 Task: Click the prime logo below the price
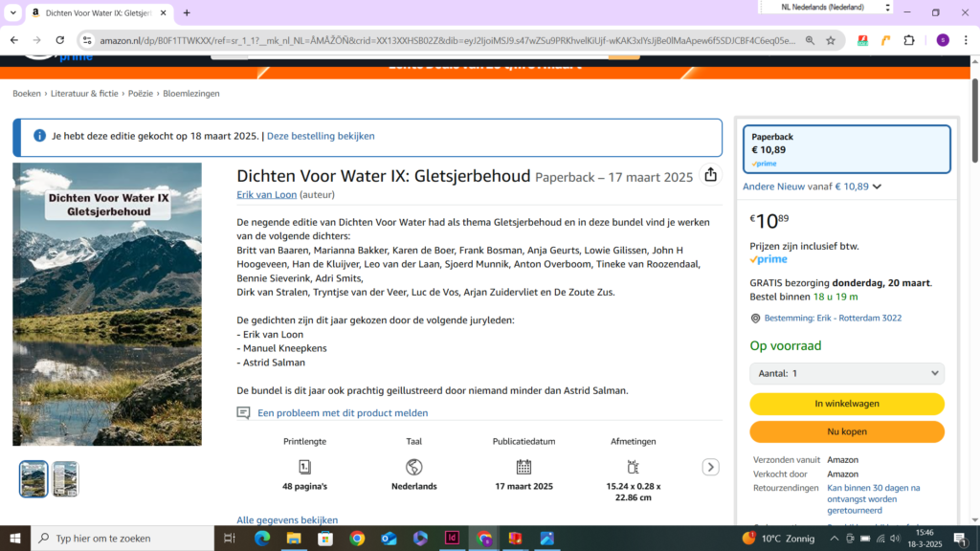pyautogui.click(x=768, y=259)
